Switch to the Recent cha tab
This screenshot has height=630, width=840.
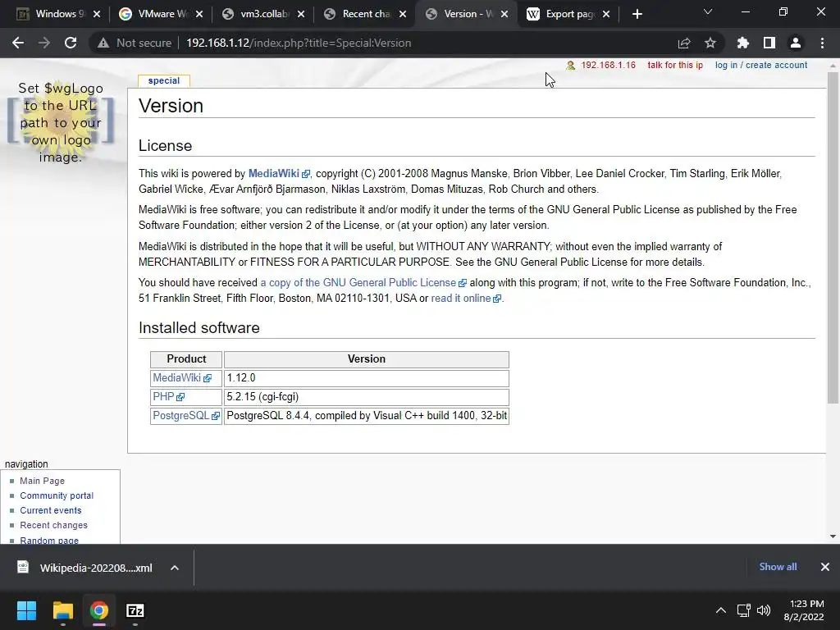tap(359, 14)
